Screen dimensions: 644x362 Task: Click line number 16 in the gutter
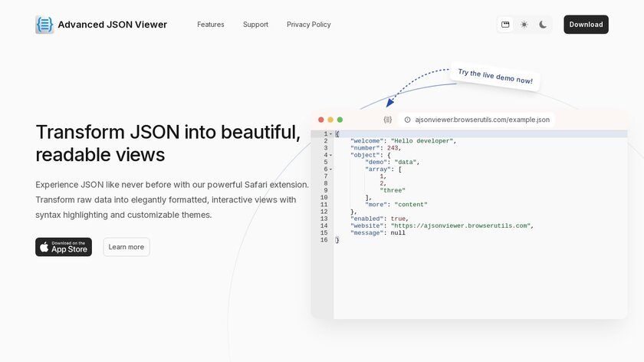pos(324,240)
